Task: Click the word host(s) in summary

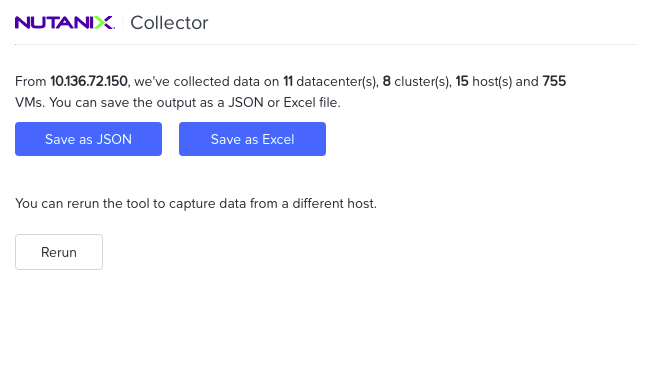Action: click(x=492, y=81)
